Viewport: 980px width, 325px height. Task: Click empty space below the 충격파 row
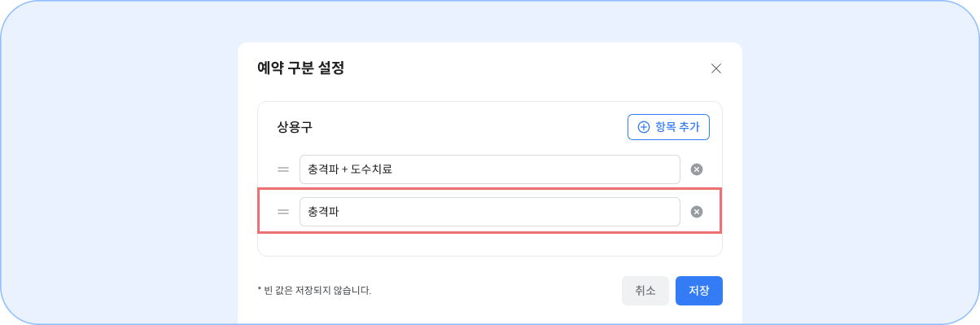[490, 244]
